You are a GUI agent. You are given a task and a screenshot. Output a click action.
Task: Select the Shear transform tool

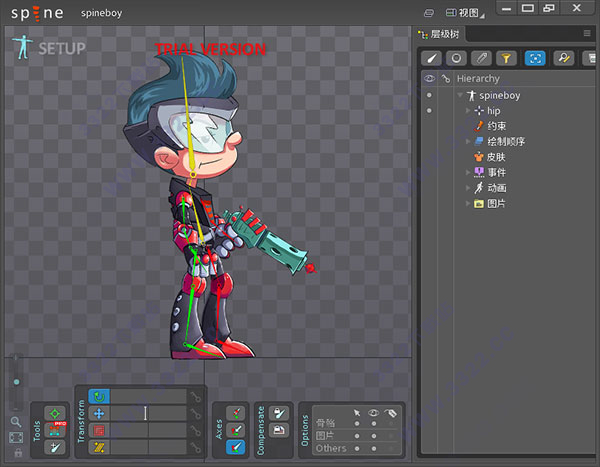(x=98, y=446)
